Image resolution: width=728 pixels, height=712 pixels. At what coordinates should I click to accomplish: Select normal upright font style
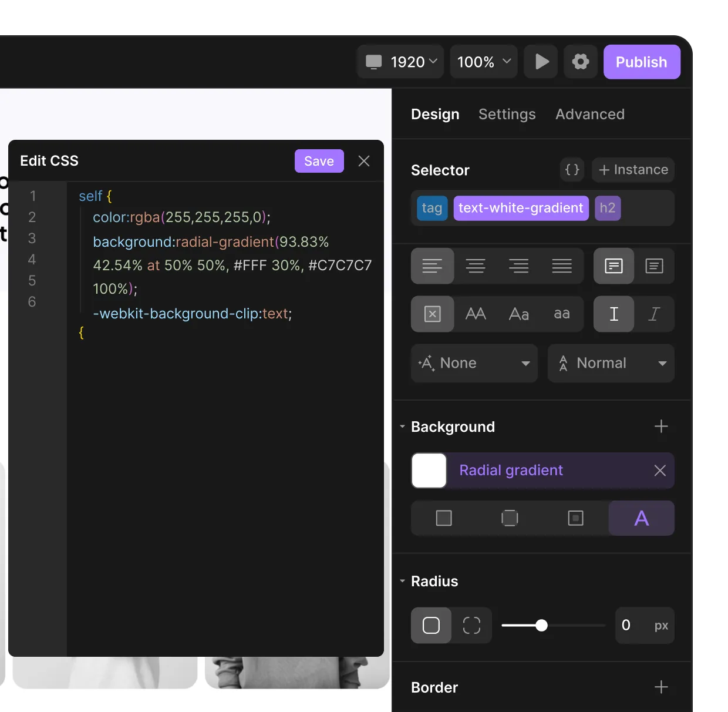(614, 314)
